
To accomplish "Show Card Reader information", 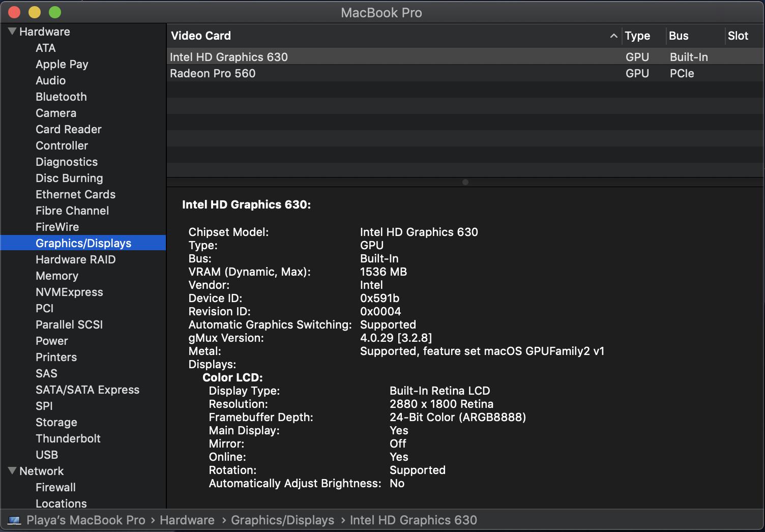I will point(69,129).
